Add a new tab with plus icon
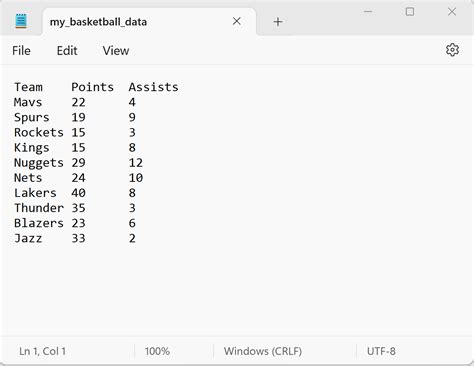474x366 pixels. (278, 22)
